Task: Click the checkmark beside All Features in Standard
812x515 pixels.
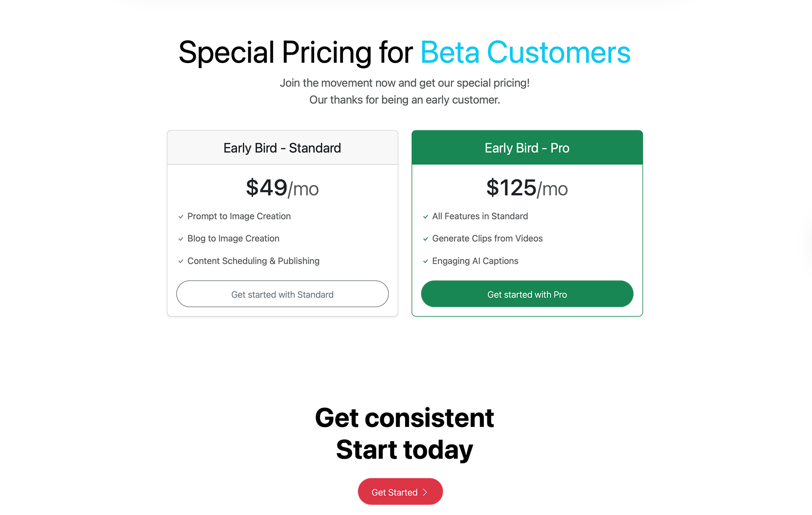Action: click(x=425, y=217)
